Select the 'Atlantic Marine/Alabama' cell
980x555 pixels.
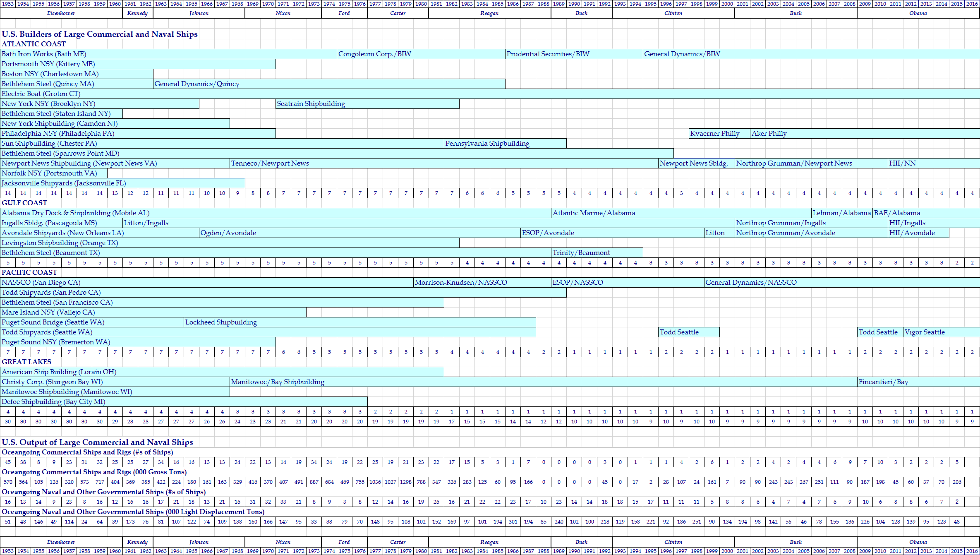681,213
